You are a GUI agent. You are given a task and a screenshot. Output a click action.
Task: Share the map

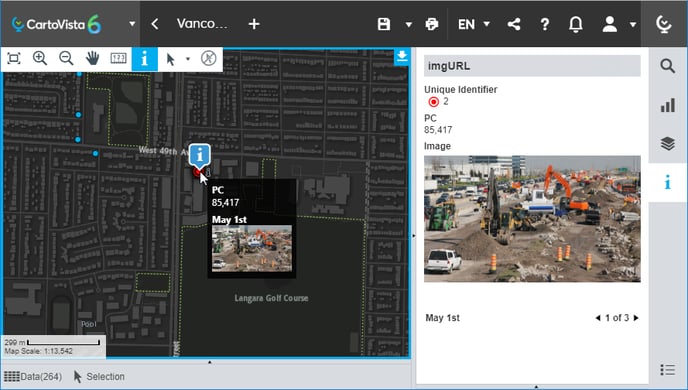coord(514,24)
